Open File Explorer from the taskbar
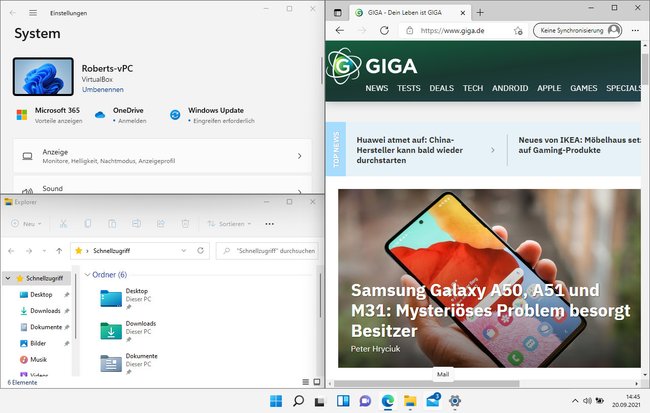The width and height of the screenshot is (650, 413). [410, 401]
